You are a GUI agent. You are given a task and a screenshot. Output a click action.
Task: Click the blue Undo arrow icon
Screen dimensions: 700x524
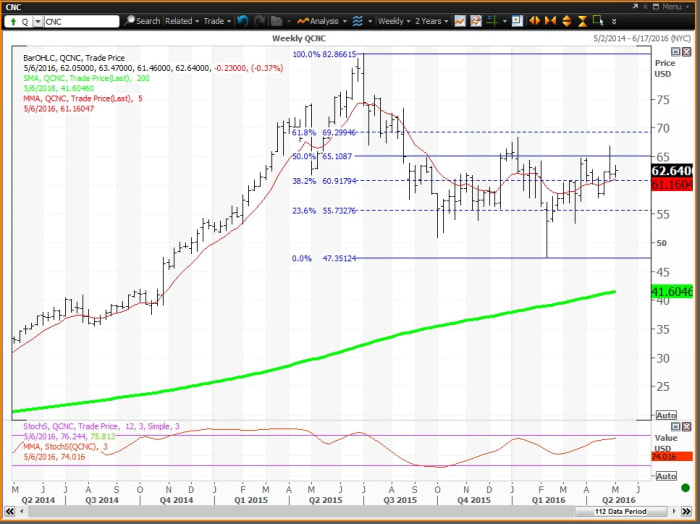point(243,21)
